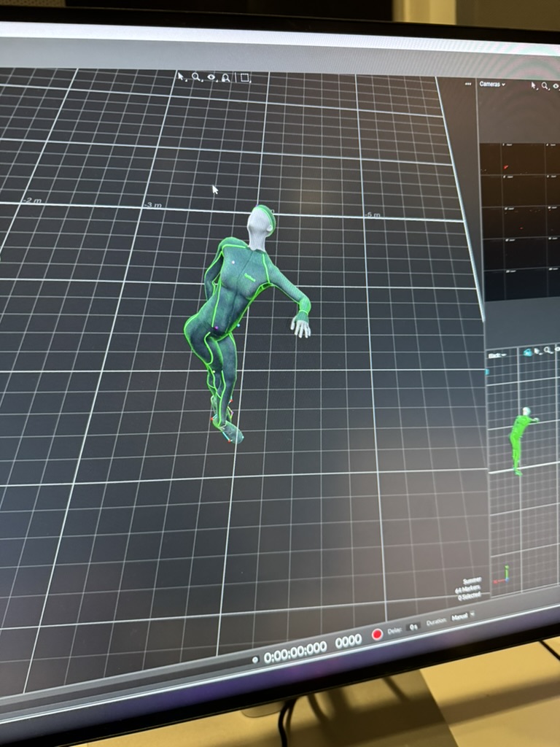This screenshot has width=560, height=747.
Task: Click the fourth toolbar icon beside the eye
Action: tap(226, 77)
